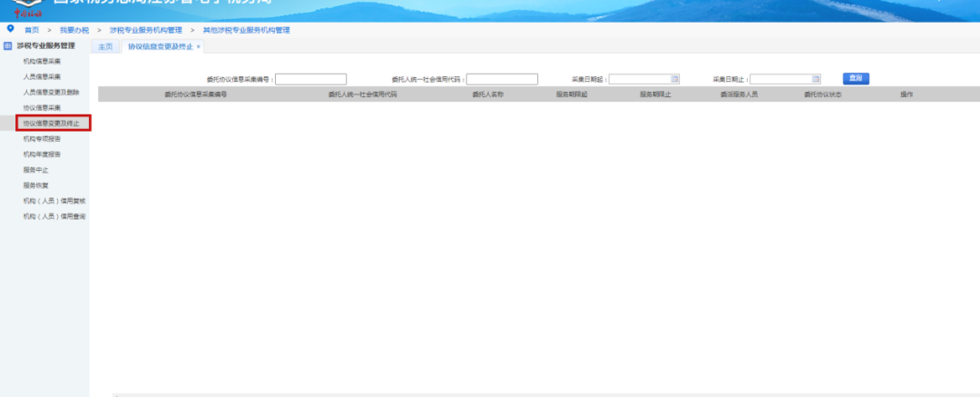980x397 pixels.
Task: Click 服务期限止 column header
Action: pyautogui.click(x=655, y=94)
